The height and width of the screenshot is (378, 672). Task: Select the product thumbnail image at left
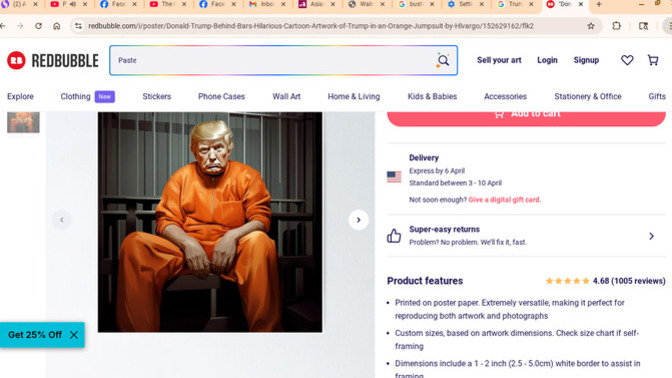pyautogui.click(x=23, y=122)
